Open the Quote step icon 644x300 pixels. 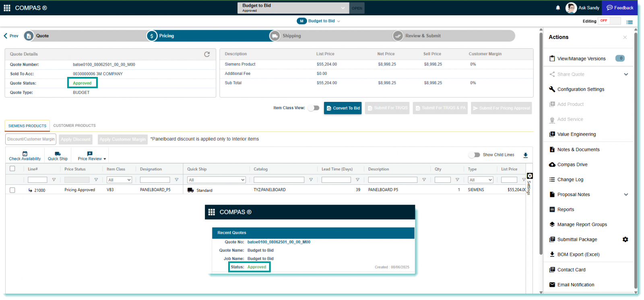[x=29, y=36]
